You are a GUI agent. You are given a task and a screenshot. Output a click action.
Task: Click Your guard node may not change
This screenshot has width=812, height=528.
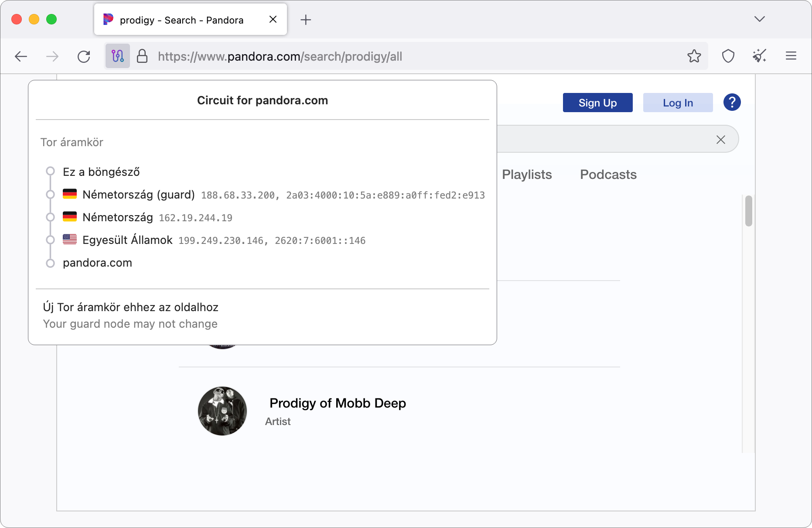coord(130,324)
